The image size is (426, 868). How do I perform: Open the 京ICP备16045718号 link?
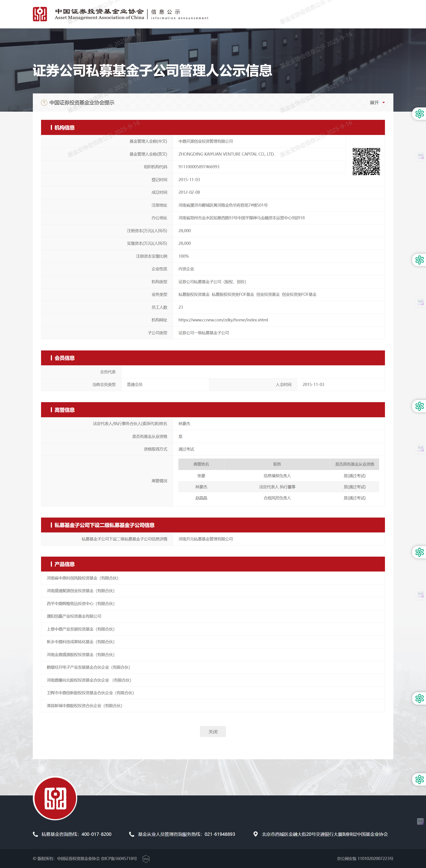119,858
